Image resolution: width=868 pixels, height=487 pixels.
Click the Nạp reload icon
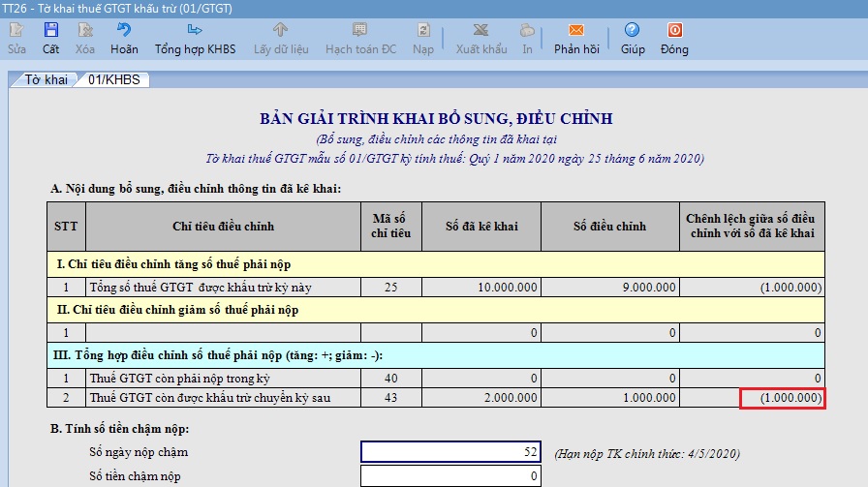(423, 30)
